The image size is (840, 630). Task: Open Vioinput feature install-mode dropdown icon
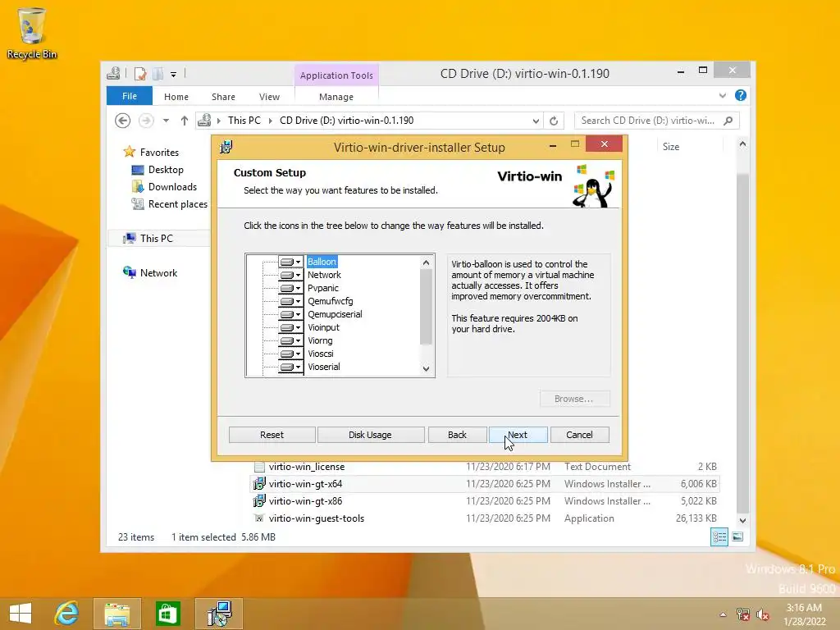click(290, 327)
